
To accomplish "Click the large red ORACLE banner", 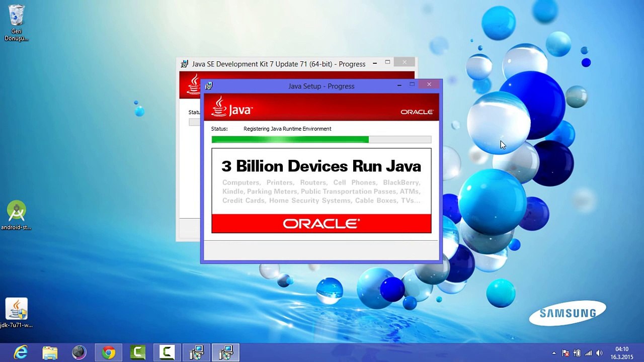I will pos(321,224).
